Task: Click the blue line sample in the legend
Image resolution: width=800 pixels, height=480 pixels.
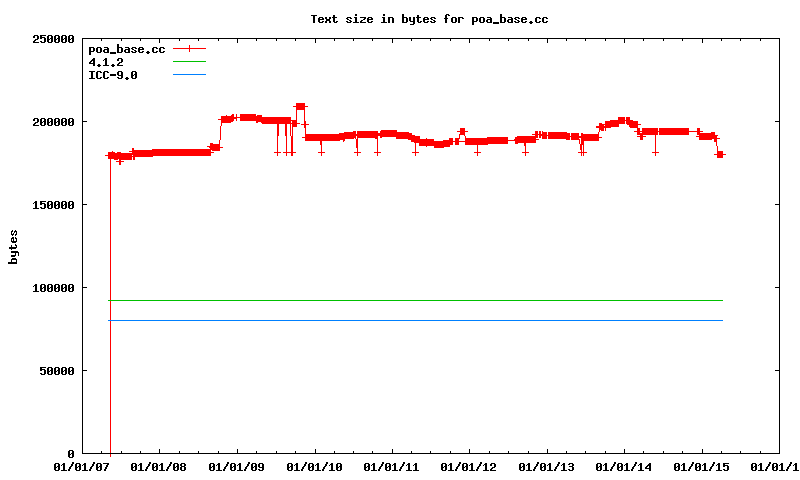Action: click(x=189, y=75)
